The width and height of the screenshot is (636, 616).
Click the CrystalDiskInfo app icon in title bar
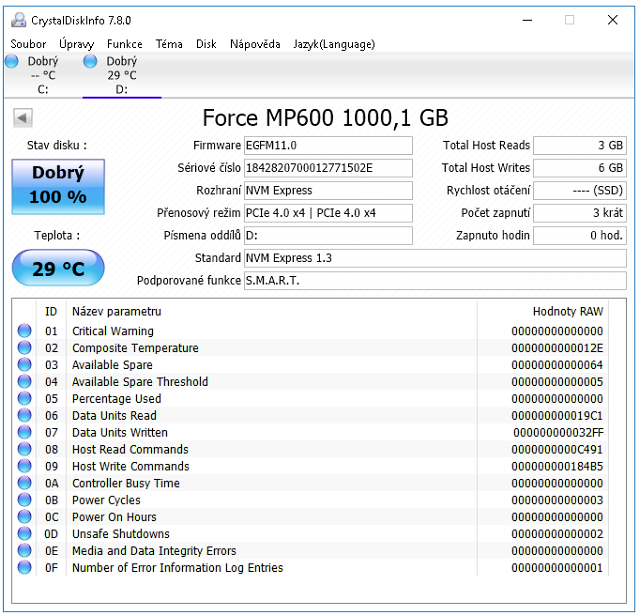click(19, 20)
